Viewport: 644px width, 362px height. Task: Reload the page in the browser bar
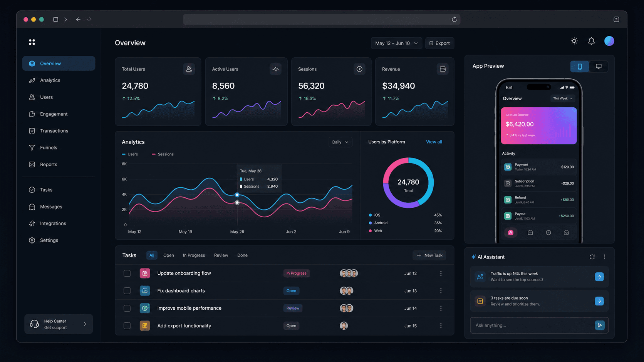pos(454,20)
